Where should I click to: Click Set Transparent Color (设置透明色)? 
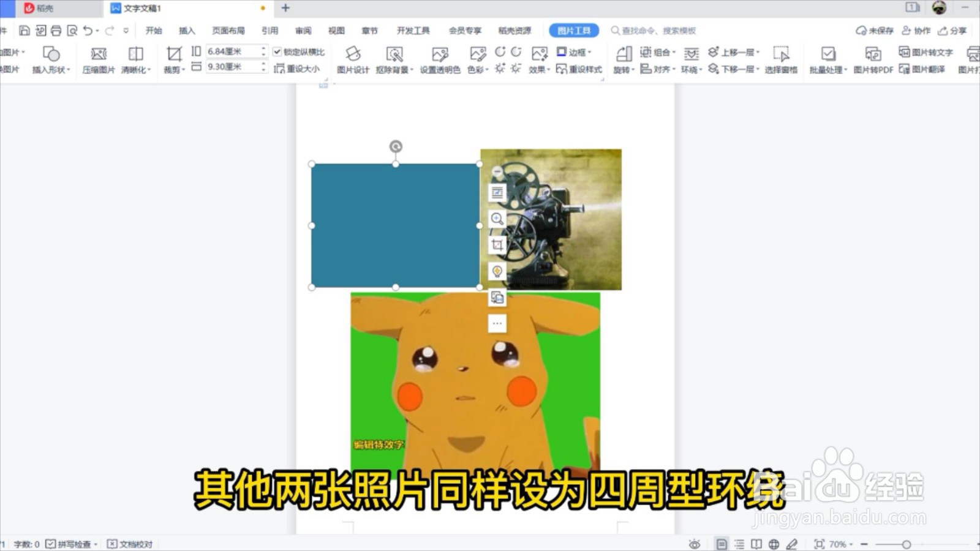[440, 60]
